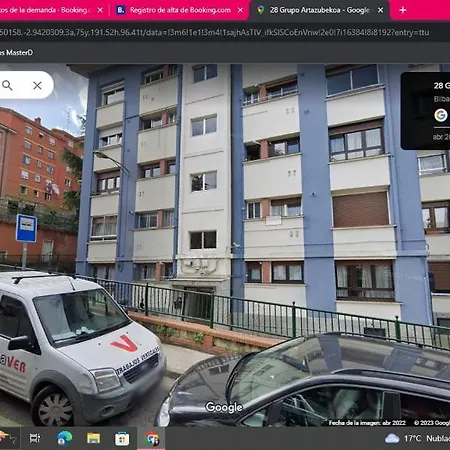Click the Fecha de la imagen: abr 2022 text

(367, 423)
